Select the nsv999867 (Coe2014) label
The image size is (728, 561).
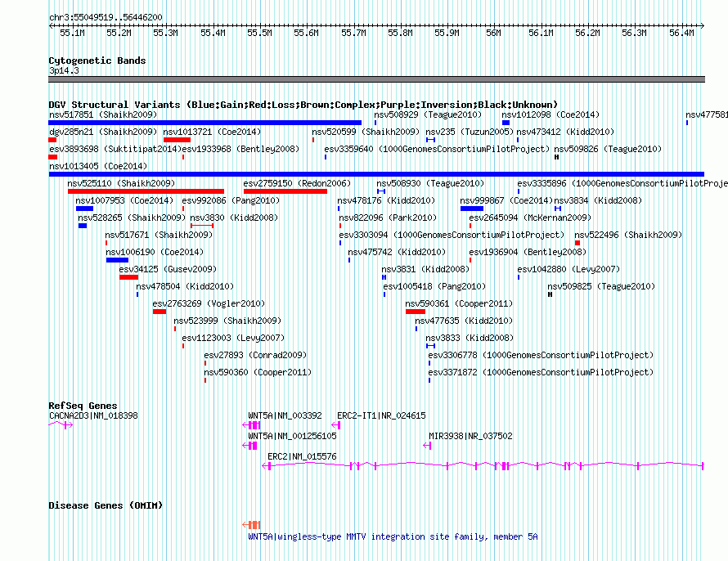click(x=506, y=200)
